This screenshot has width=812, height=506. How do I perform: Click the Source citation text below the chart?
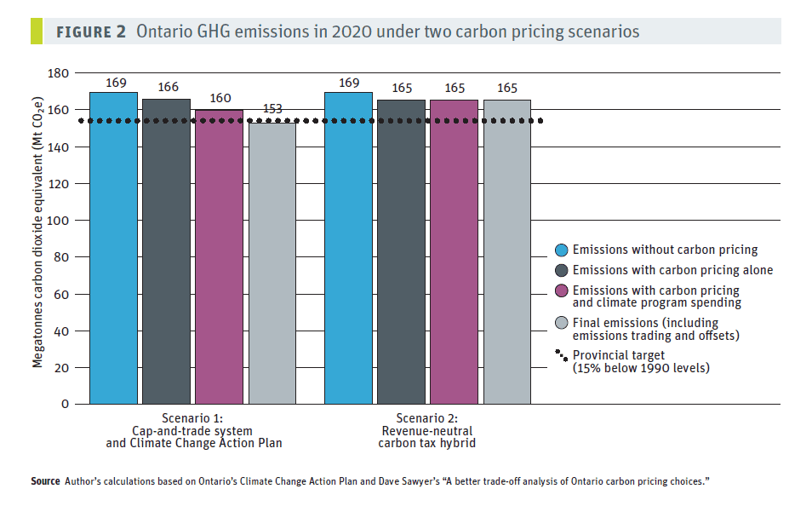tap(369, 481)
